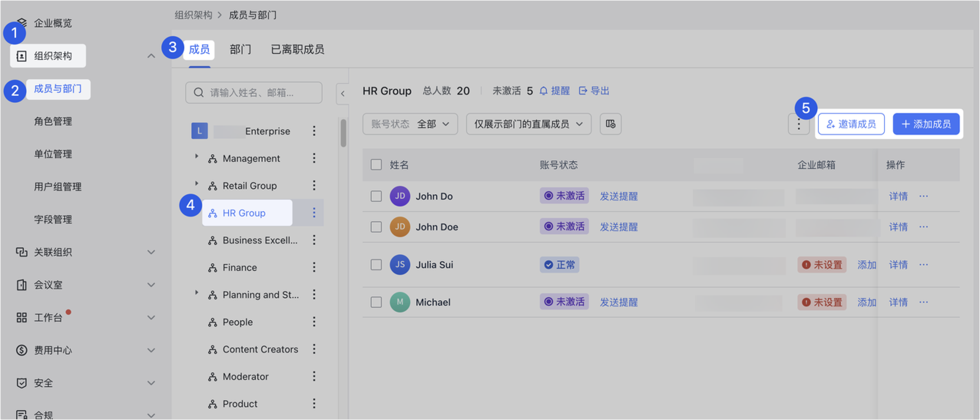Check the box next to John Do
The height and width of the screenshot is (420, 980).
pos(376,196)
